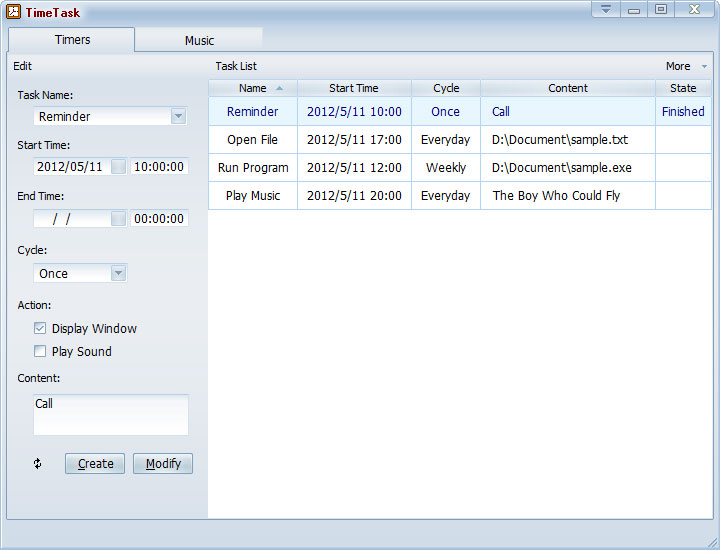Enable the Play Sound checkbox
Viewport: 720px width, 550px height.
(40, 352)
